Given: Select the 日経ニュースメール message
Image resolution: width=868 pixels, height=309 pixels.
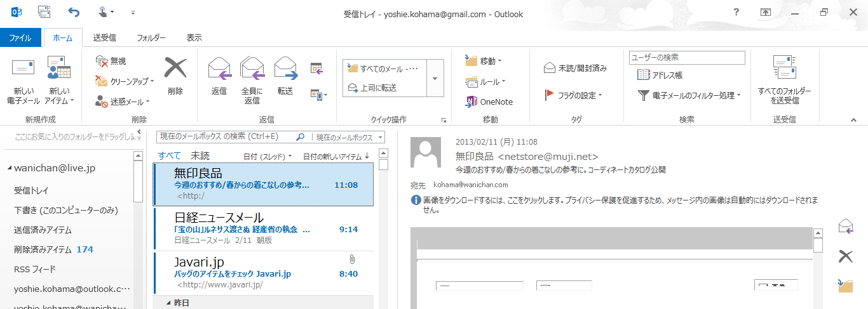Looking at the screenshot, I should point(263,228).
